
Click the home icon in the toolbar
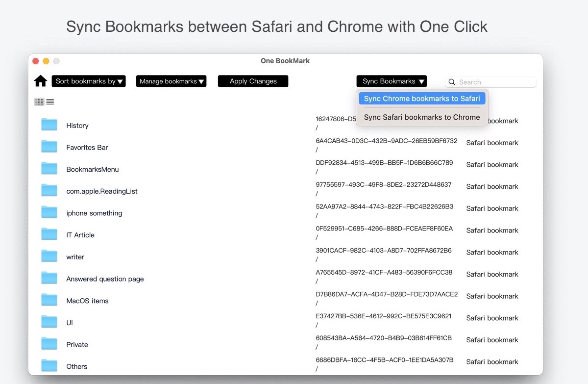click(x=40, y=81)
